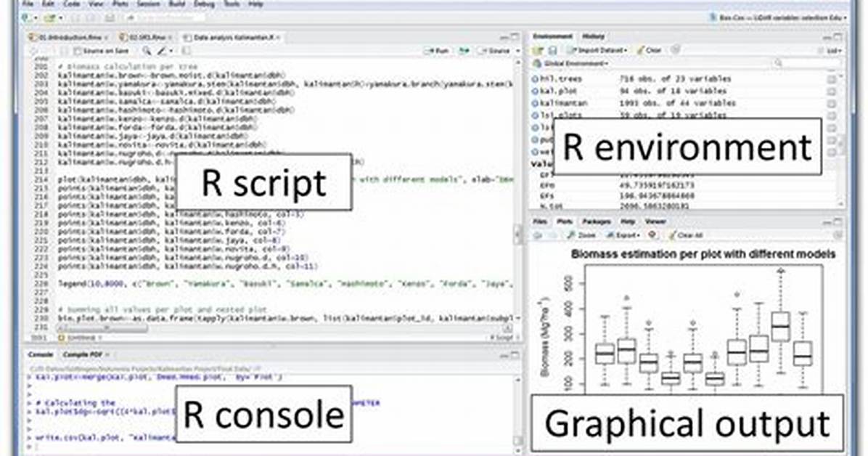Open the File menu
This screenshot has height=456, width=868.
pyautogui.click(x=28, y=4)
